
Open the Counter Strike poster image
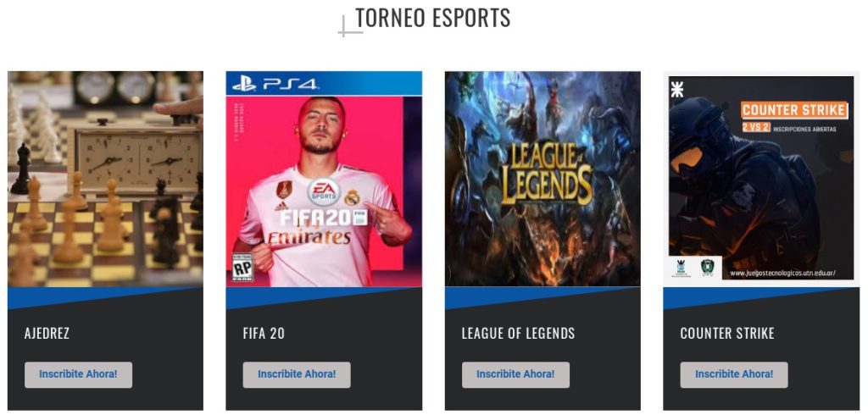761,179
